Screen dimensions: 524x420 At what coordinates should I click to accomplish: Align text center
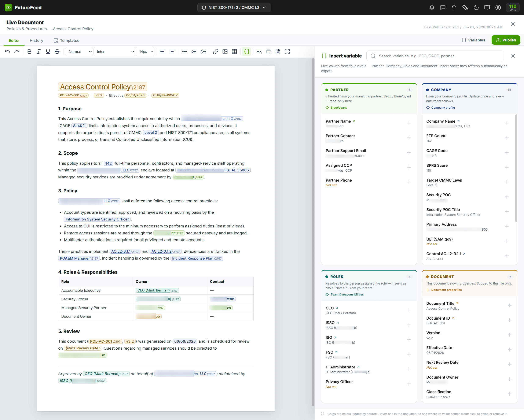[x=172, y=51]
